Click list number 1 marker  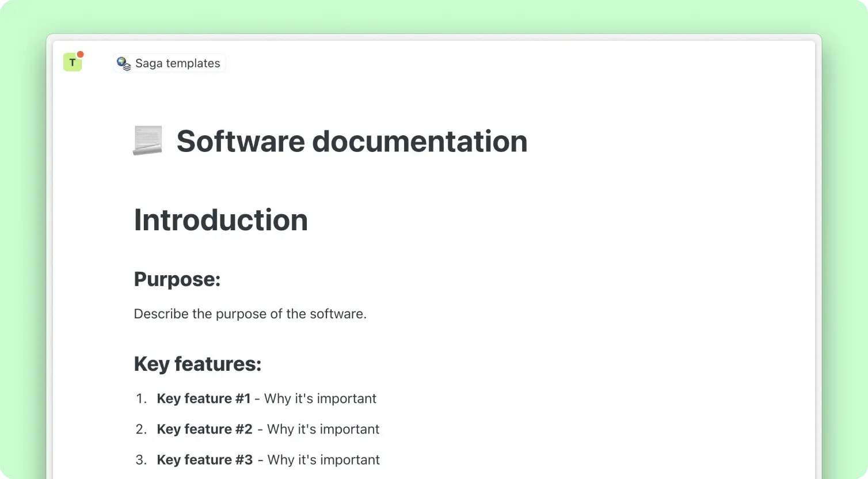(x=141, y=398)
